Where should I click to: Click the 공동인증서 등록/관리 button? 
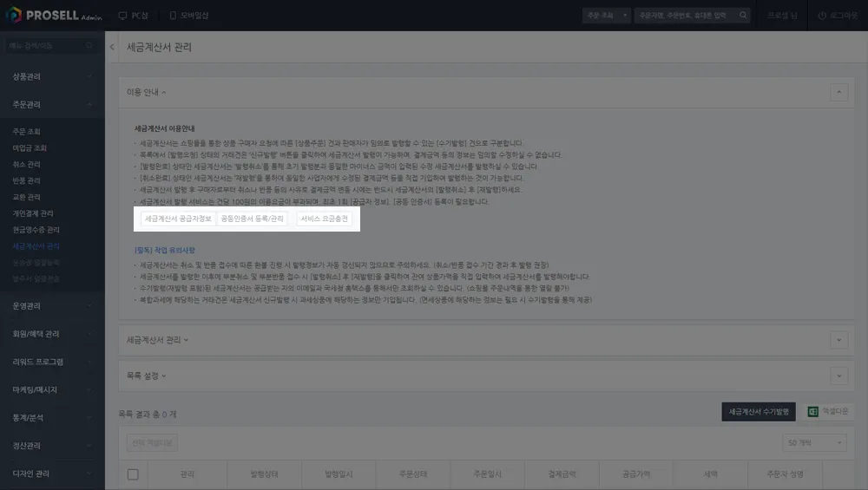(252, 219)
